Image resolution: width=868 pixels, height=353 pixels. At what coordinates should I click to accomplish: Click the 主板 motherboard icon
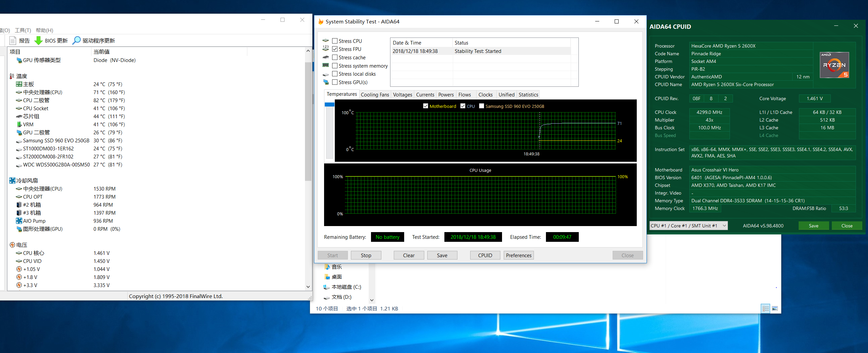[x=19, y=84]
